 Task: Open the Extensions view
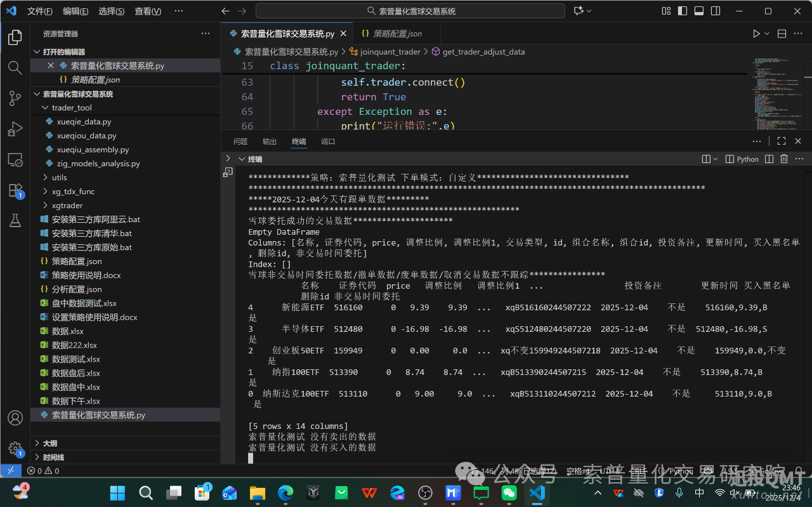pyautogui.click(x=15, y=190)
